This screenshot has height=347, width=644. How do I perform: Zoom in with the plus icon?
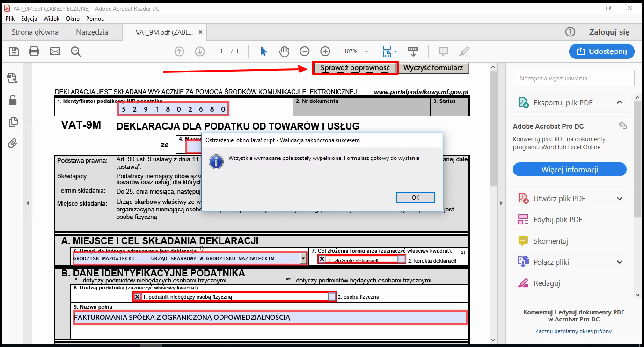pyautogui.click(x=325, y=51)
